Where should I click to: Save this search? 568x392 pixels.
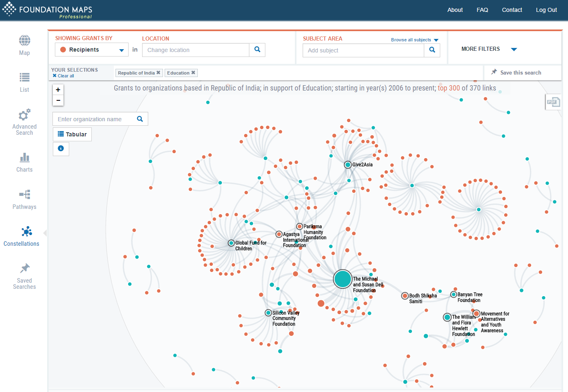coord(516,73)
